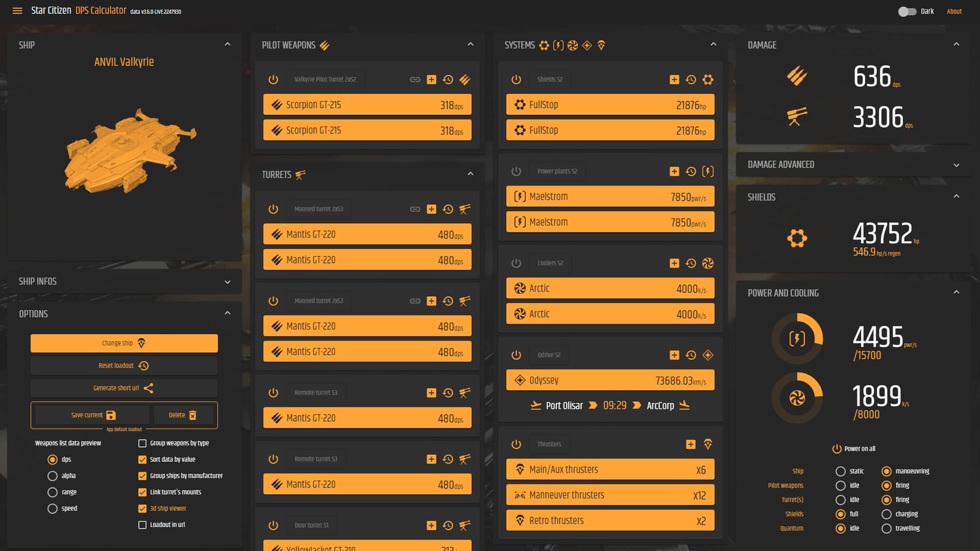Image resolution: width=980 pixels, height=551 pixels.
Task: Enable Group weapons by type checkbox
Action: click(x=142, y=443)
